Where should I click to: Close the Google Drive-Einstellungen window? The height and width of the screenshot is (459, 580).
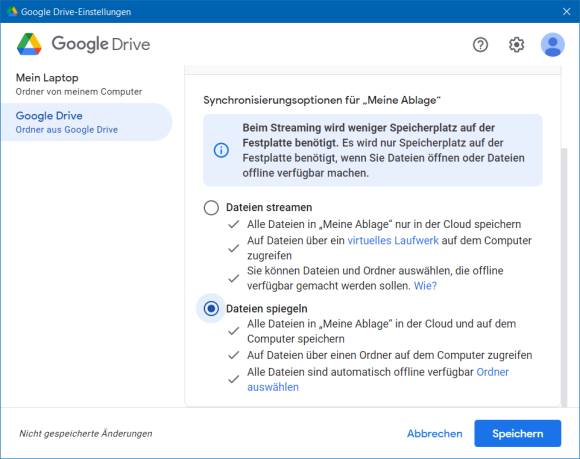tap(566, 11)
